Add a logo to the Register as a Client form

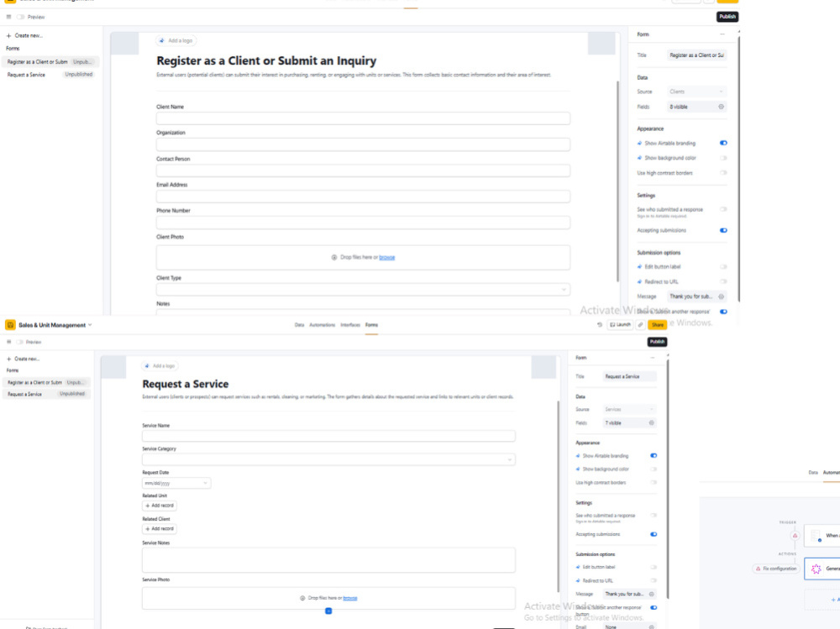(x=176, y=40)
